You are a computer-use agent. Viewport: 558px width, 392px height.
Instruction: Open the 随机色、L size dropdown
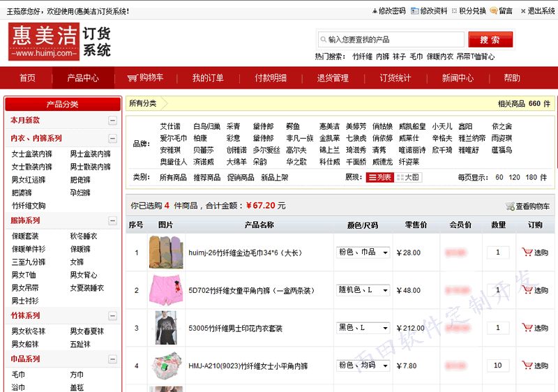point(363,290)
